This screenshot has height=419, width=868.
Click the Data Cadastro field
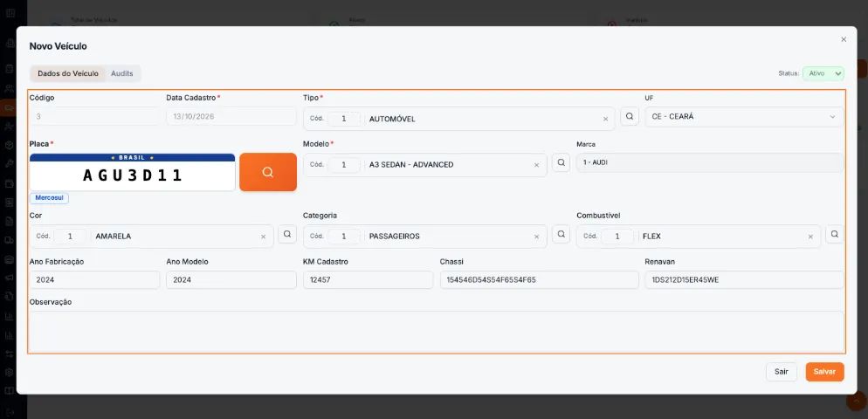click(x=231, y=117)
